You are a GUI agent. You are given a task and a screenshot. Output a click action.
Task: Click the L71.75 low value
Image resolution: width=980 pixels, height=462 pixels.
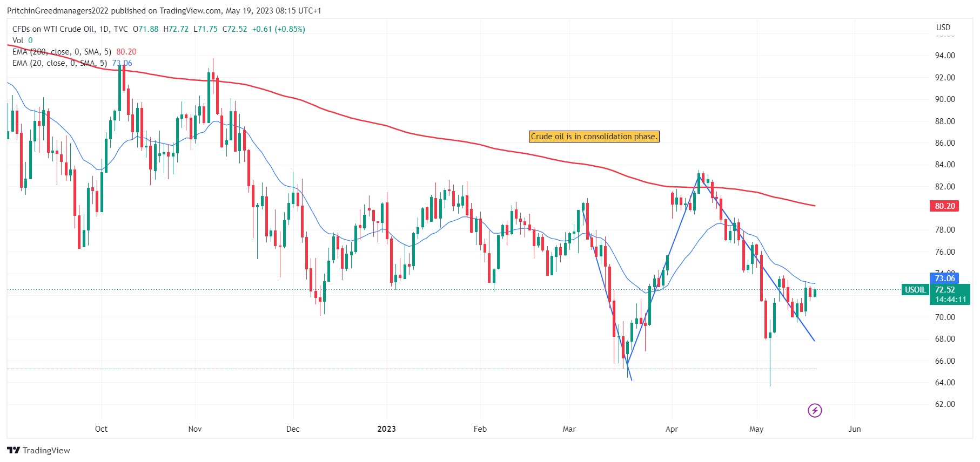pyautogui.click(x=206, y=29)
